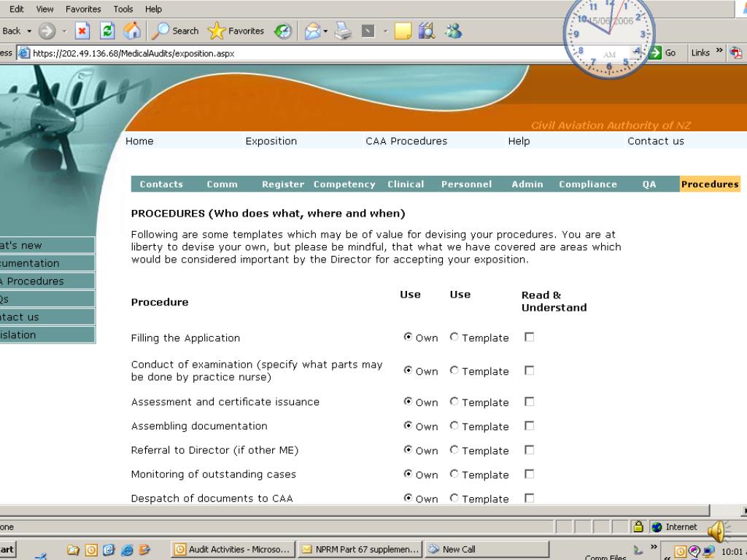Open Favorites star toolbar button
Viewport: 747px width, 560px height.
[x=236, y=31]
